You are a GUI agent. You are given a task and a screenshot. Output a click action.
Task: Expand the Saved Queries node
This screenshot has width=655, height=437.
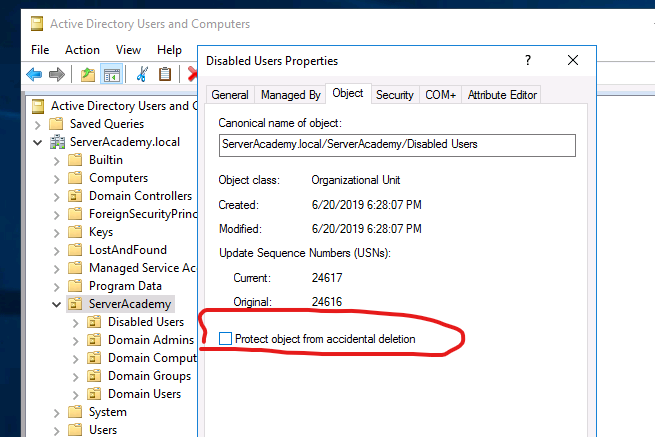[38, 124]
